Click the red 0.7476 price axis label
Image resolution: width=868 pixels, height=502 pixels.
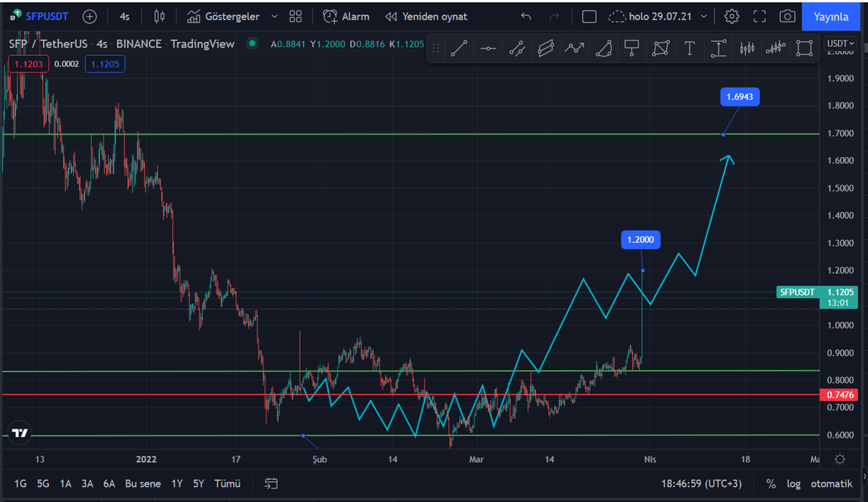(x=841, y=394)
